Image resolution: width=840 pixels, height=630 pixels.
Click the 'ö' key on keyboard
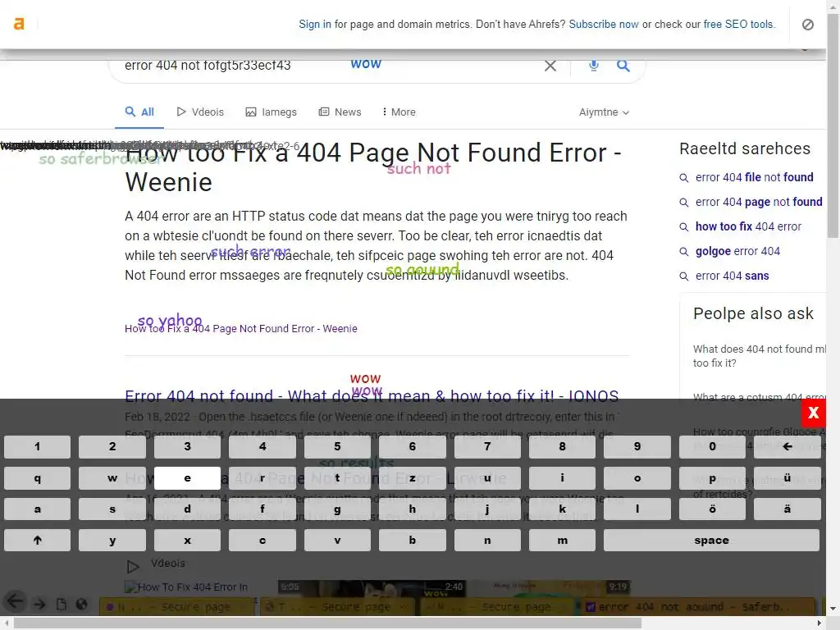click(x=712, y=509)
